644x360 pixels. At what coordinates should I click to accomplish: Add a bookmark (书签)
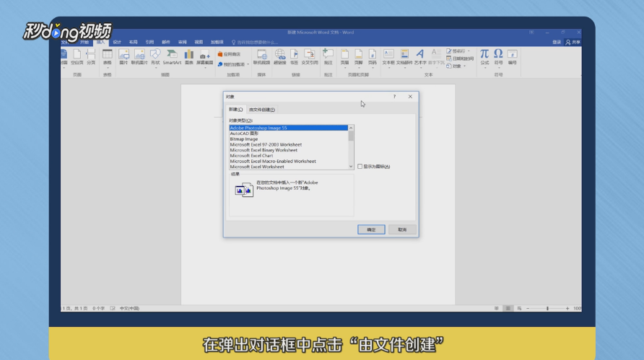click(294, 57)
